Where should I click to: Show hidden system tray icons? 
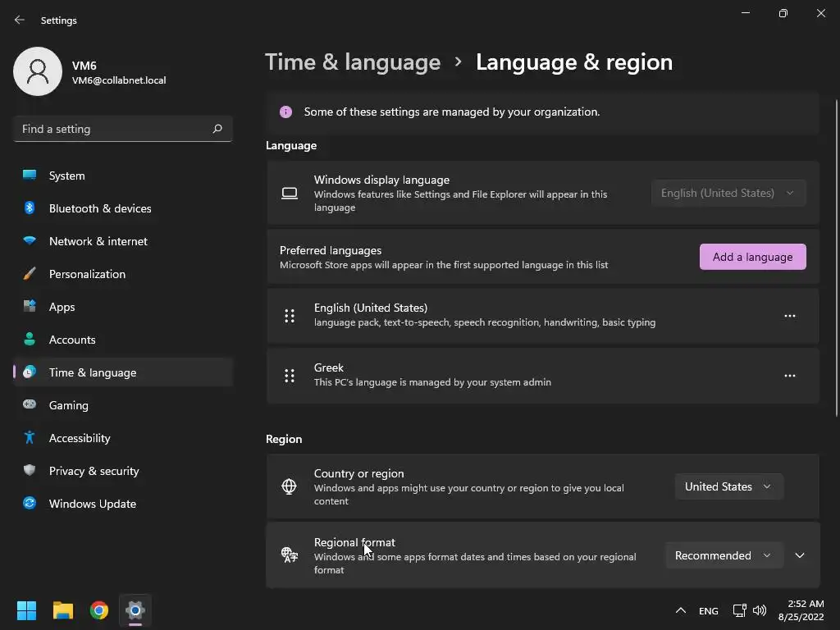point(680,610)
